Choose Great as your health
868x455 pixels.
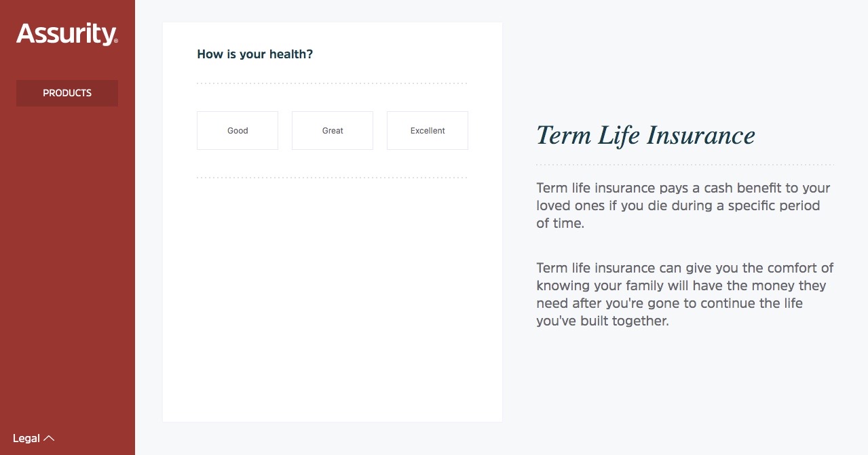point(333,130)
